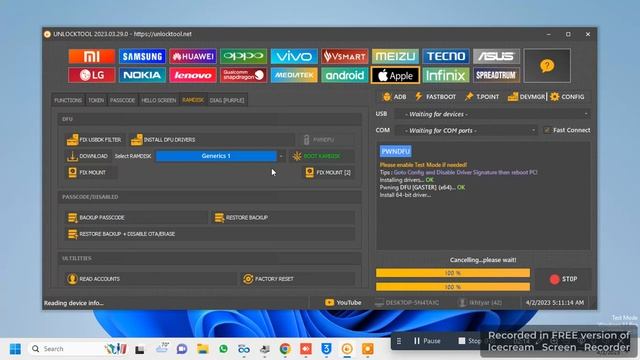Viewport: 640px width, 360px height.
Task: Click the PWNDFU button
Action: pos(327,140)
